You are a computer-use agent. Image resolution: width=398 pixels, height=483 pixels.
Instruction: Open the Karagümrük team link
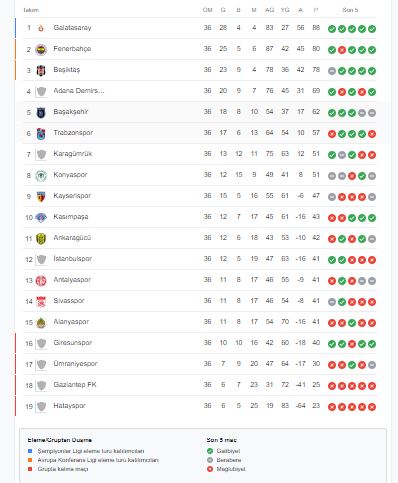tap(73, 154)
